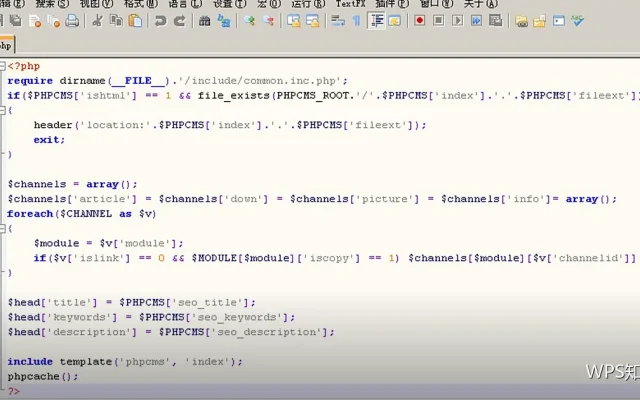This screenshot has height=400, width=640.
Task: Click the folder with glasses explorer icon
Action: [521, 21]
